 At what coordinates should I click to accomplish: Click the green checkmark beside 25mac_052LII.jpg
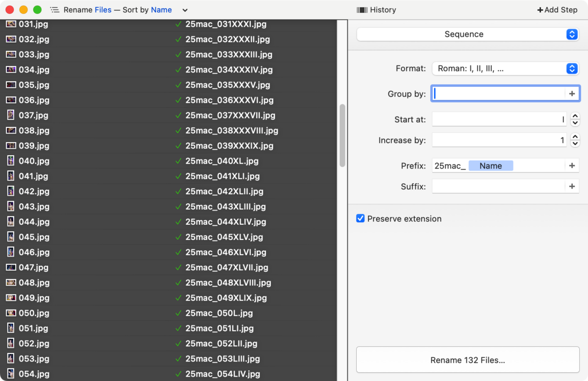pyautogui.click(x=178, y=343)
